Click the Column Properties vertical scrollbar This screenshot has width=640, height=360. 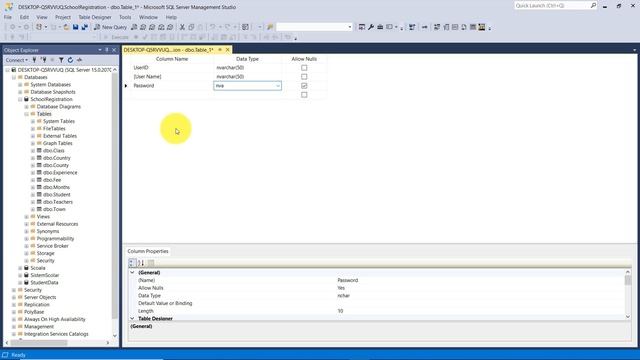click(x=628, y=294)
